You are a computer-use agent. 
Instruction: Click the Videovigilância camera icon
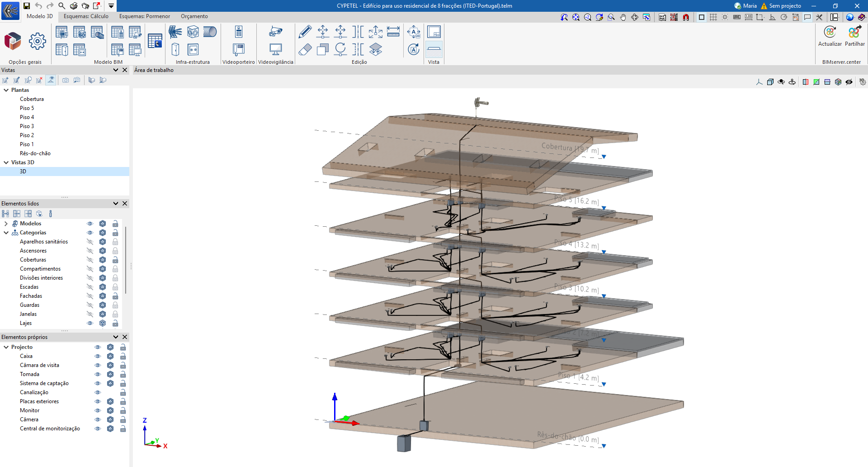click(x=275, y=32)
